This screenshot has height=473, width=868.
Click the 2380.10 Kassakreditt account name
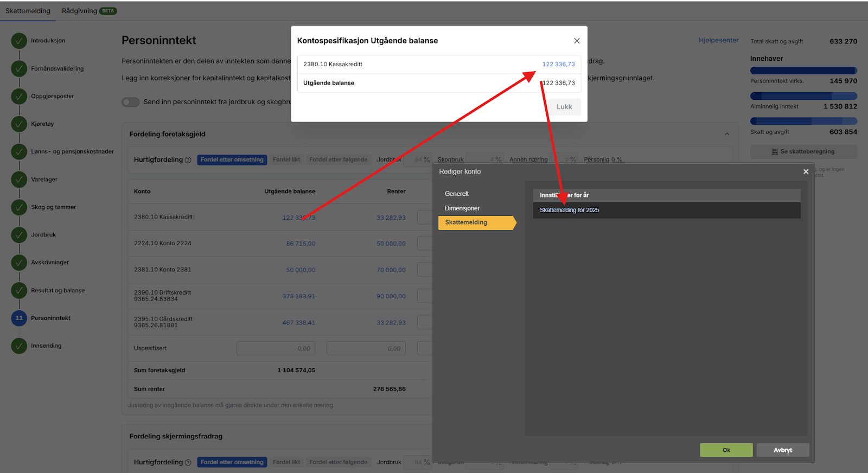click(163, 217)
